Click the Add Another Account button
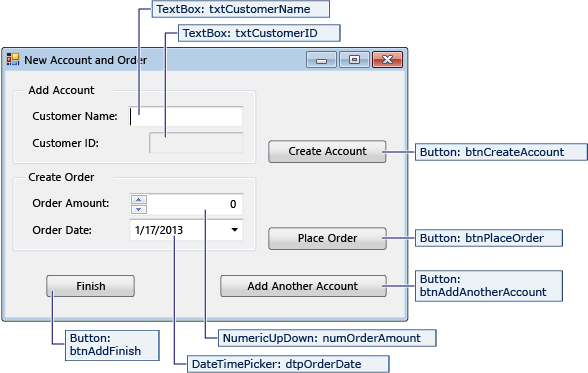Viewport: 588px width, 373px height. (x=303, y=286)
